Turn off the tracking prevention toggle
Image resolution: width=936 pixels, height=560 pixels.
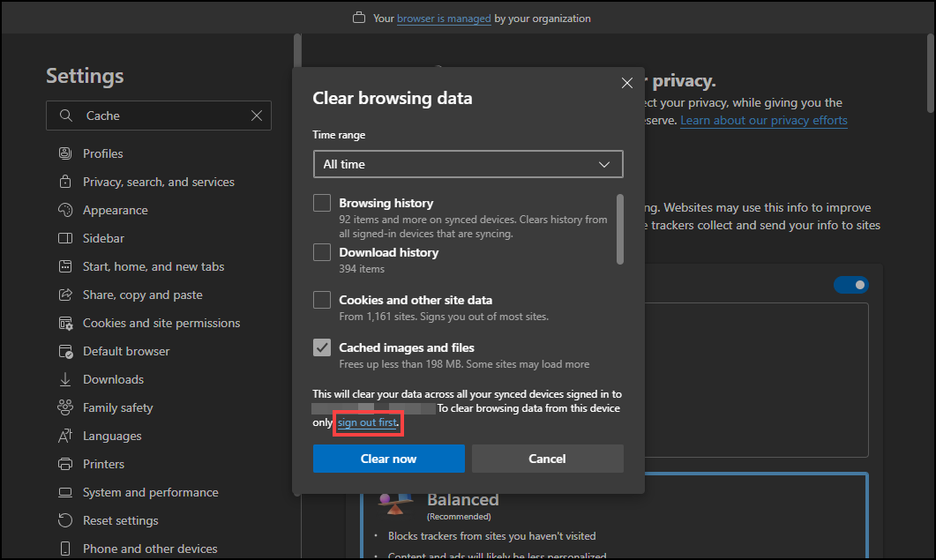tap(850, 285)
